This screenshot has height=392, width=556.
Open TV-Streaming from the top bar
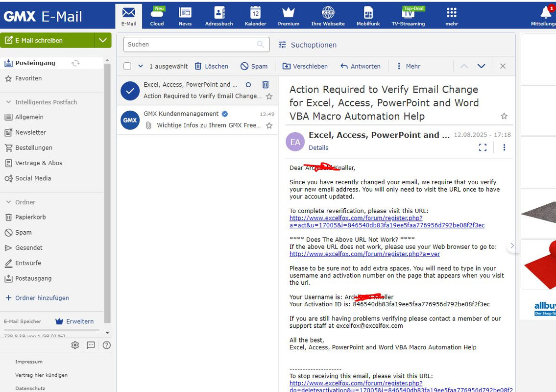(408, 16)
